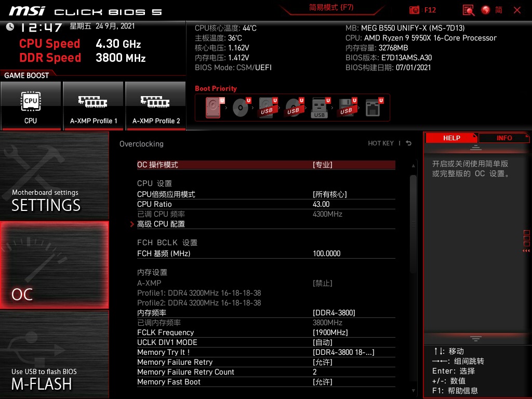The width and height of the screenshot is (532, 399).
Task: Open the M-FLASH section
Action: click(x=54, y=354)
